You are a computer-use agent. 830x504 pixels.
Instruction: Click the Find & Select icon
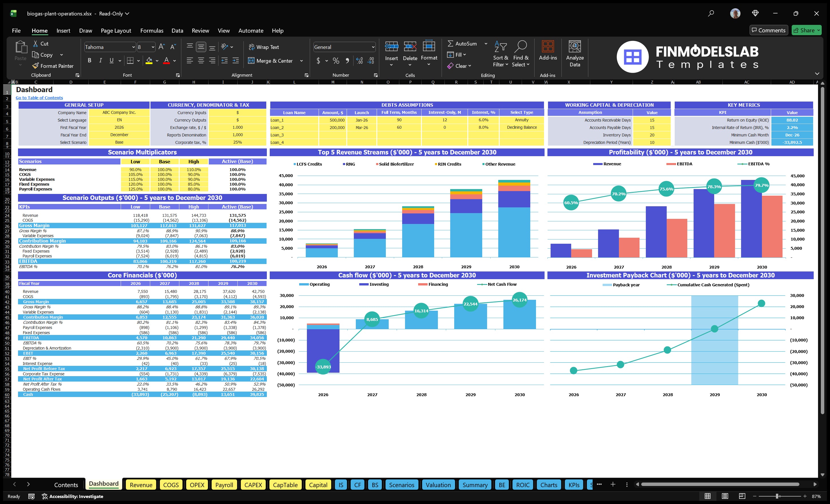tap(521, 54)
